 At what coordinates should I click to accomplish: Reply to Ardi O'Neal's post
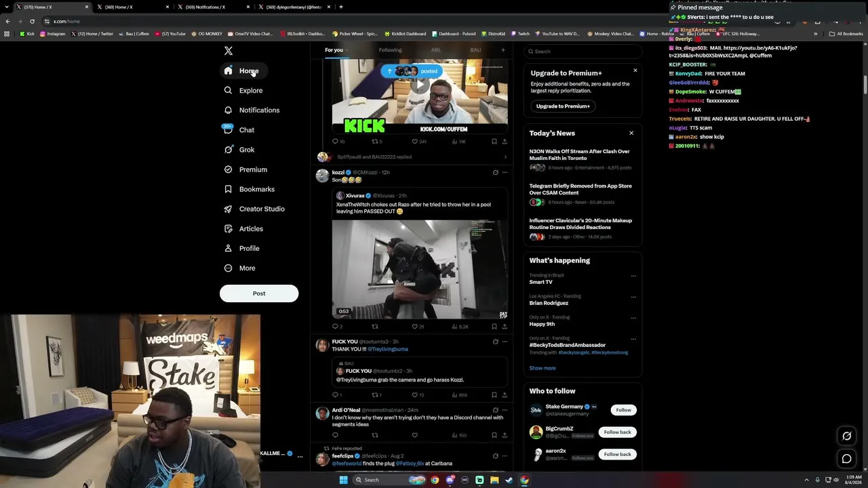[335, 435]
